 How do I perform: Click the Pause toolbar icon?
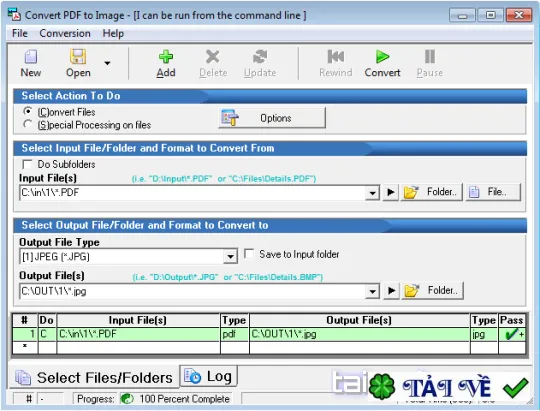tap(429, 57)
